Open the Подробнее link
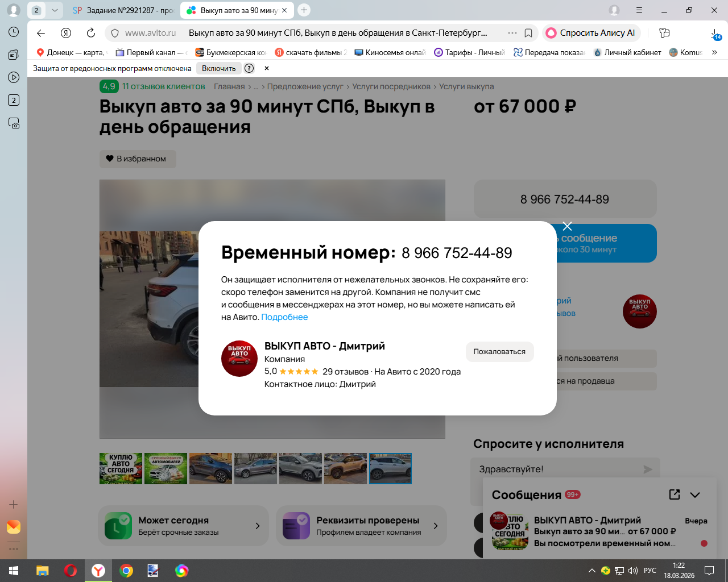This screenshot has width=728, height=582. [x=284, y=317]
